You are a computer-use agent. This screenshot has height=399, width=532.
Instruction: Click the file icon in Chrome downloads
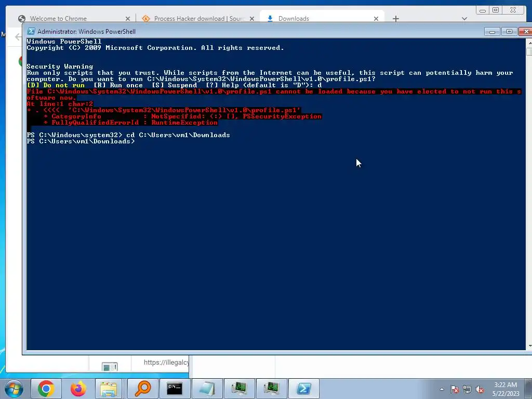click(x=110, y=367)
